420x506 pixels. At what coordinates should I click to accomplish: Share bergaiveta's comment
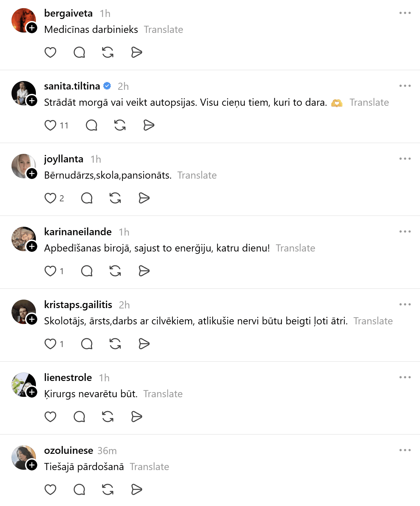tap(136, 53)
